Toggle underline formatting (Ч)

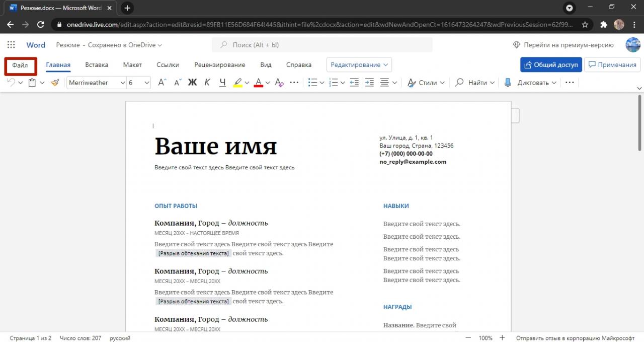tap(222, 83)
